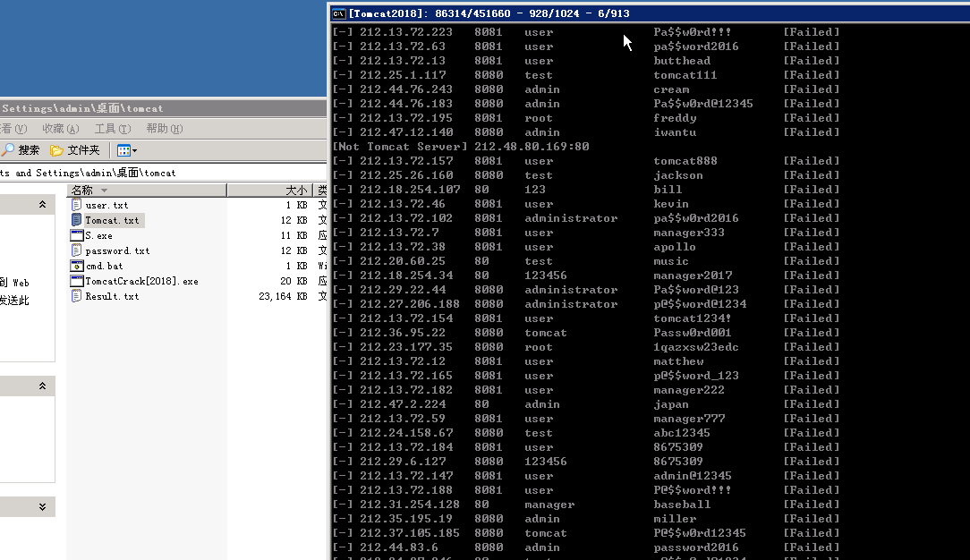Click the 11 KB size value of S.exe
This screenshot has width=970, height=560.
coord(294,235)
